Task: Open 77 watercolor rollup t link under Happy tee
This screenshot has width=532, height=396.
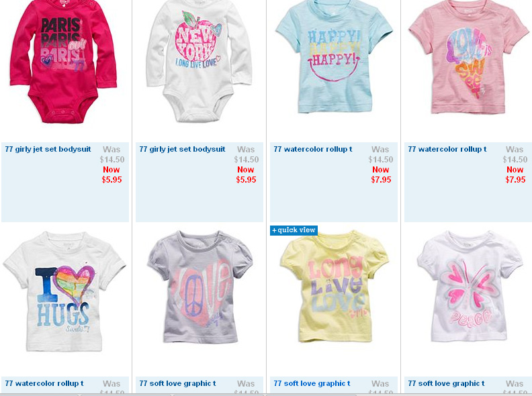Action: tap(313, 149)
